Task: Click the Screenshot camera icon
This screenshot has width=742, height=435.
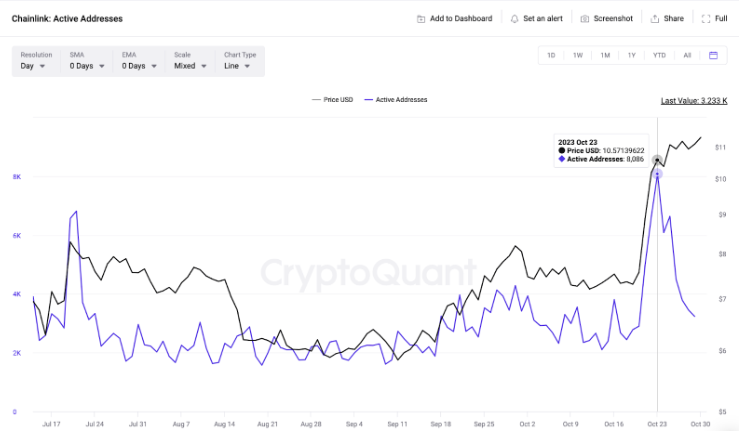Action: tap(587, 19)
